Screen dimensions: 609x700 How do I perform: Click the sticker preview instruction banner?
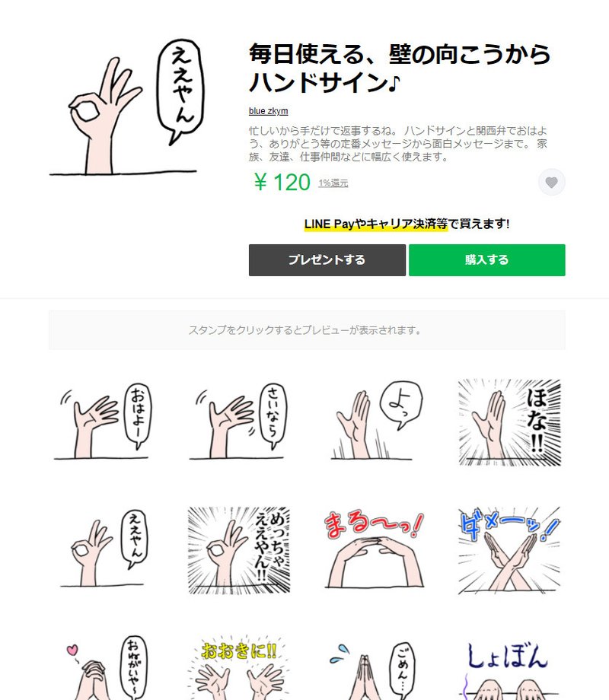click(307, 330)
